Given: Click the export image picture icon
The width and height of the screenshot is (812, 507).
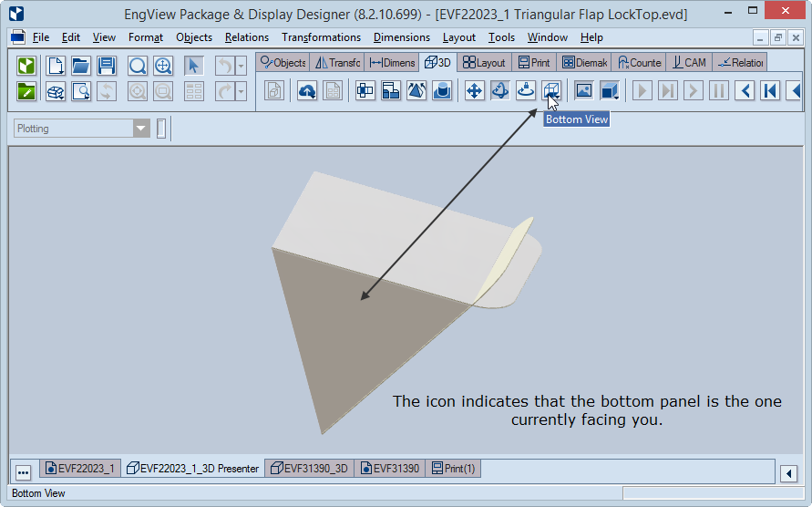Looking at the screenshot, I should pyautogui.click(x=583, y=90).
